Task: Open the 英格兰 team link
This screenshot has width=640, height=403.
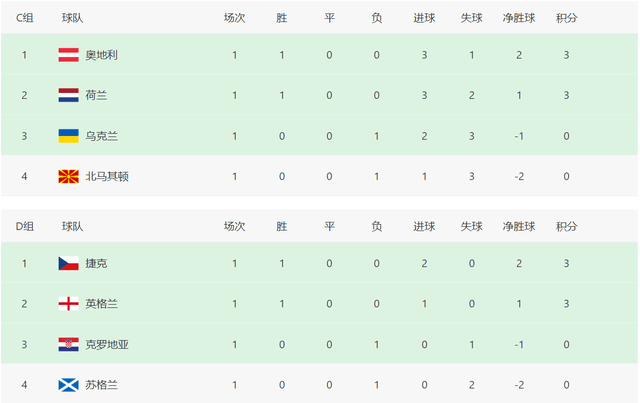Action: [x=102, y=304]
